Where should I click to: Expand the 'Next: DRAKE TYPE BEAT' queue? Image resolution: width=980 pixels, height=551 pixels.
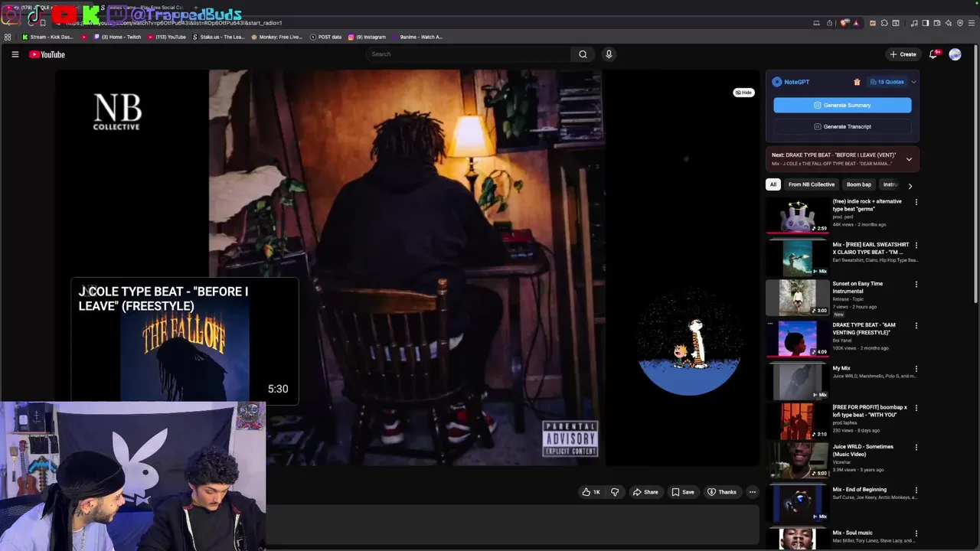point(909,159)
